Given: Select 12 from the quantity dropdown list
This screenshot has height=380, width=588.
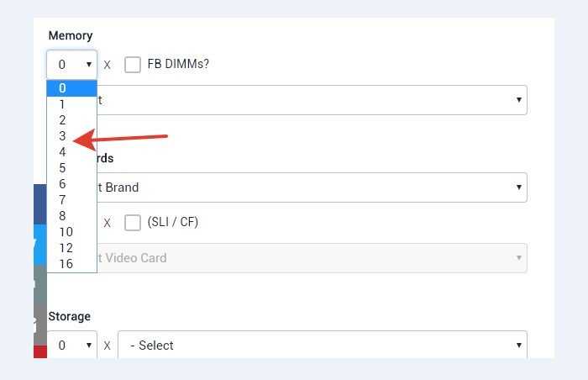Looking at the screenshot, I should pos(71,248).
